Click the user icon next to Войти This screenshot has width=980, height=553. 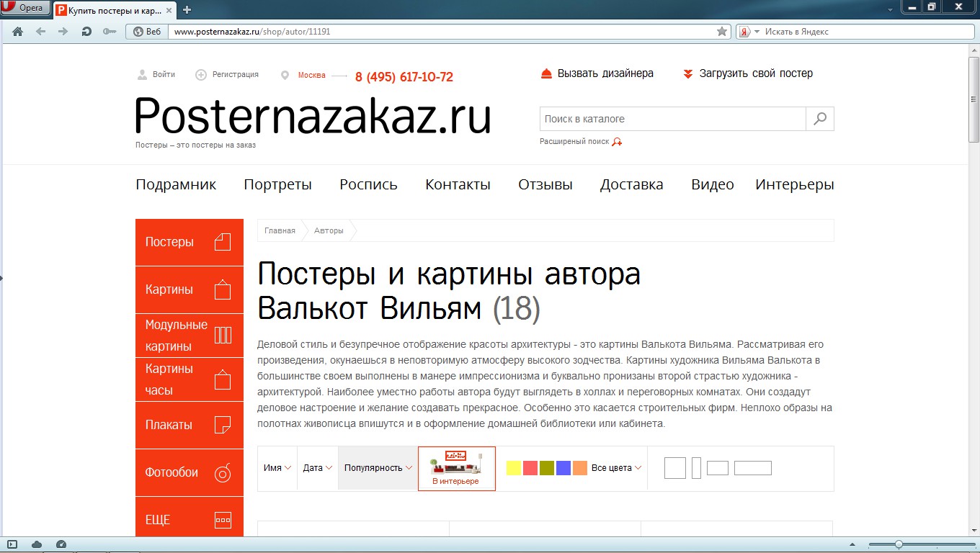pos(142,75)
